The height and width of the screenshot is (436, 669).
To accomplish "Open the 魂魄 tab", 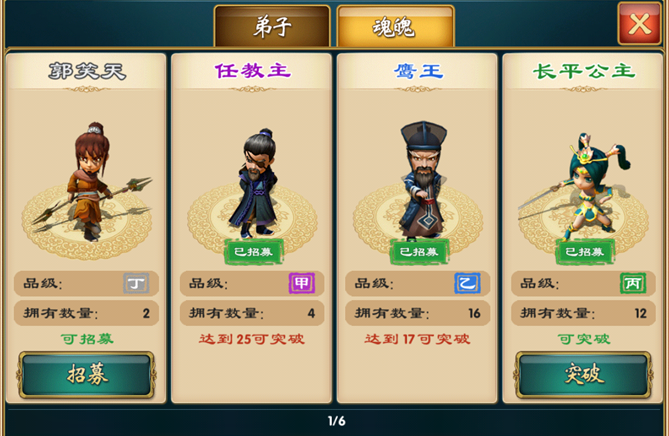I will pos(395,26).
